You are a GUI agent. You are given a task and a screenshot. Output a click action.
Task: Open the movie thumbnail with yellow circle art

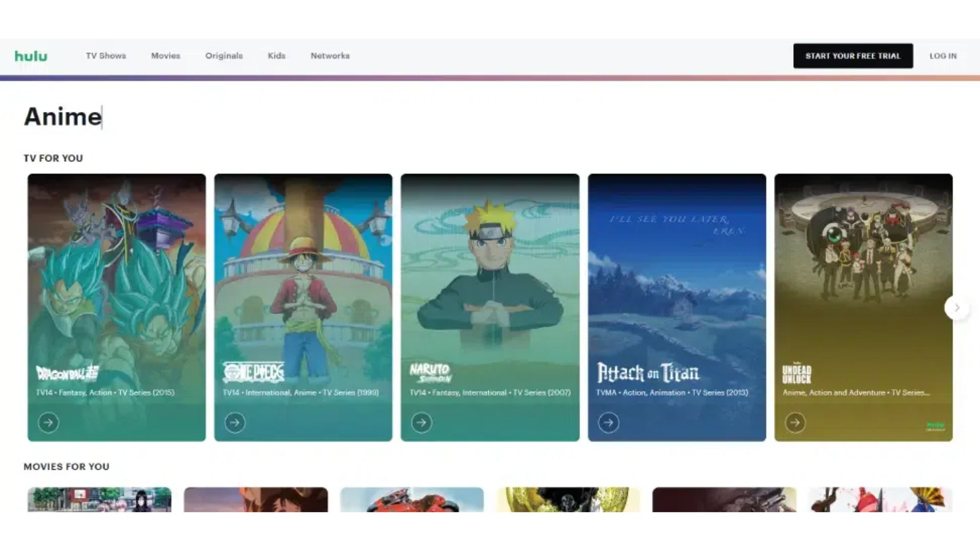[568, 499]
